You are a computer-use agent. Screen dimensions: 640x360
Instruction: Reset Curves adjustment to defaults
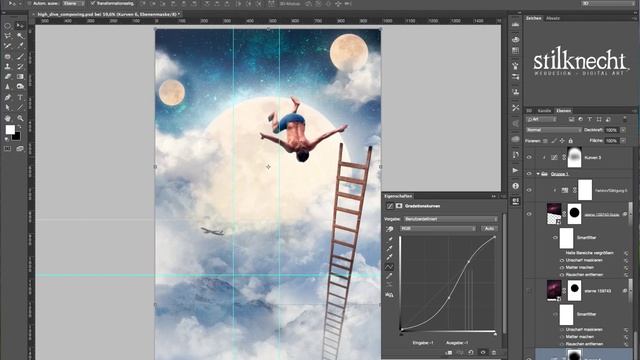tap(471, 352)
